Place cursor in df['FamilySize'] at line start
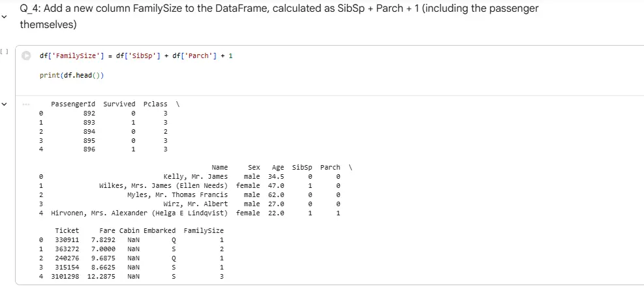 40,55
